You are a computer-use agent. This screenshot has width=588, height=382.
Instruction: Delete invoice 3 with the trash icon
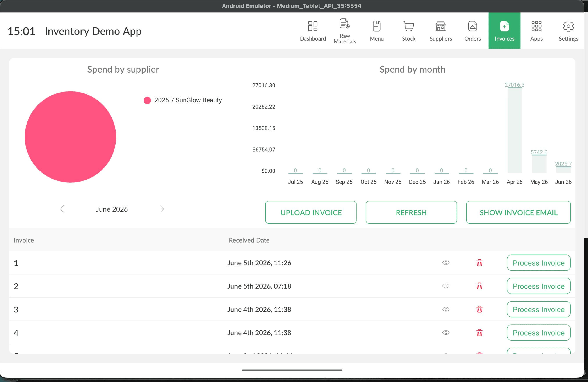pyautogui.click(x=479, y=309)
